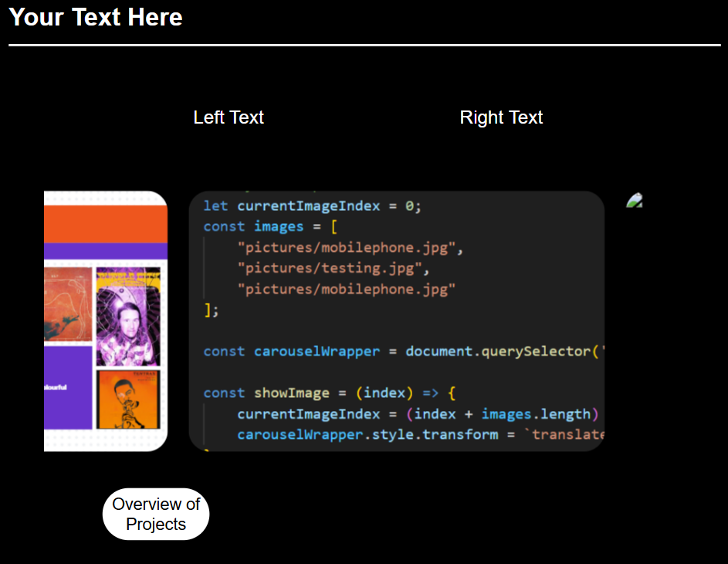This screenshot has width=728, height=564.
Task: Click the broken image icon
Action: (634, 201)
